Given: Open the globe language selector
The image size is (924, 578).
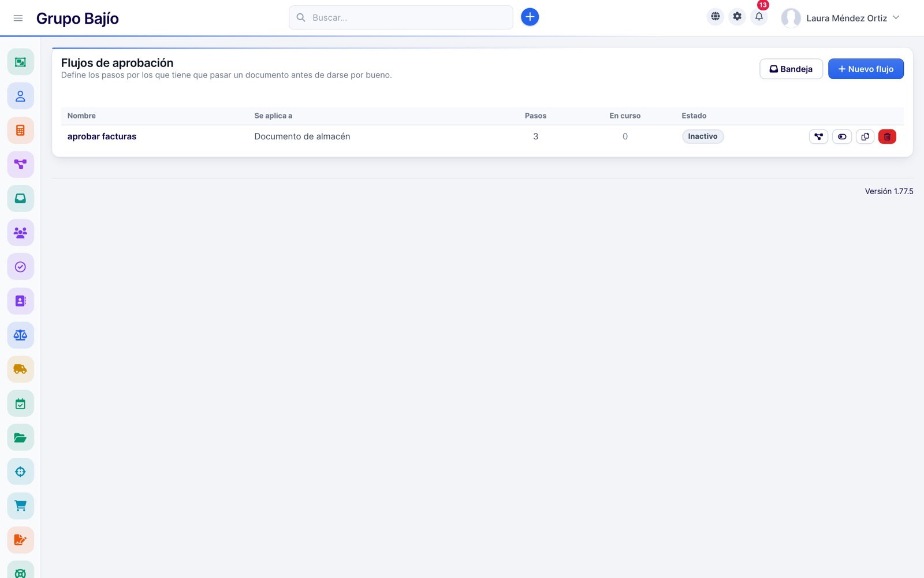Looking at the screenshot, I should [715, 17].
